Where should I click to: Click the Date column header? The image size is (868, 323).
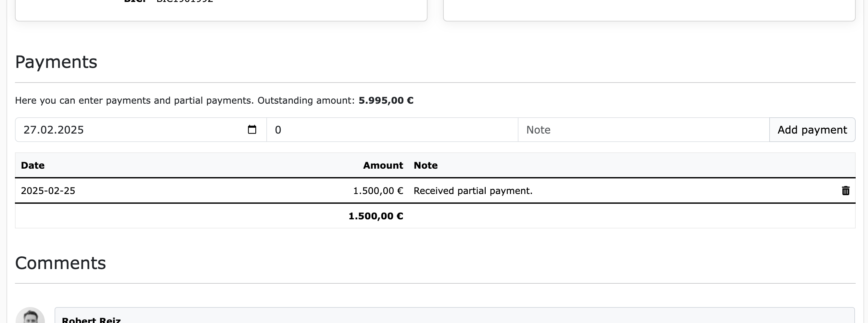[x=33, y=165]
